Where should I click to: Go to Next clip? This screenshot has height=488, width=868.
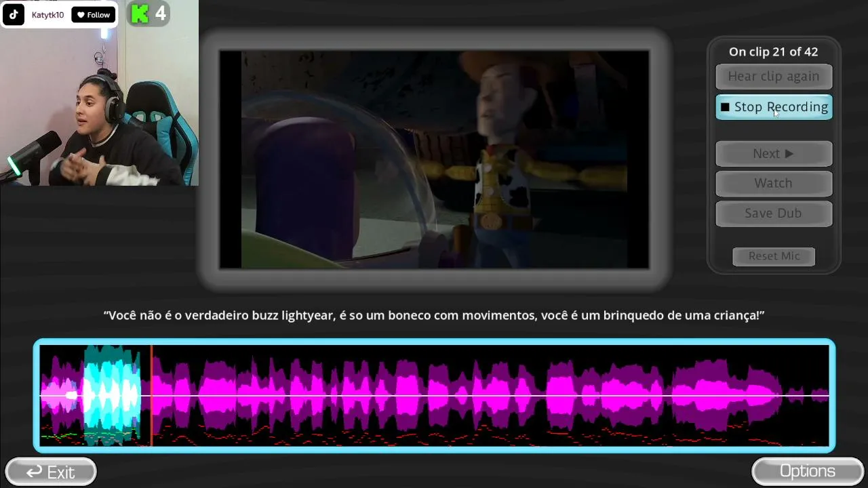[774, 154]
